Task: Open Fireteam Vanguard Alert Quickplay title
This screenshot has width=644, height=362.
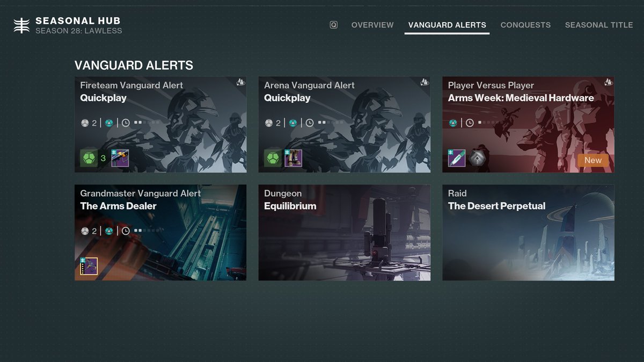Action: (104, 98)
